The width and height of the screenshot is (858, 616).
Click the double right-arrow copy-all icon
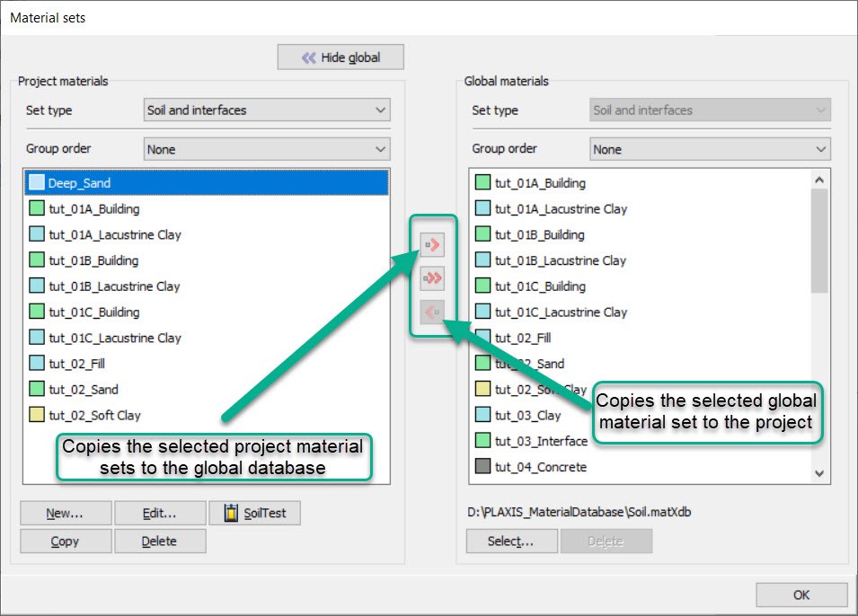click(431, 278)
